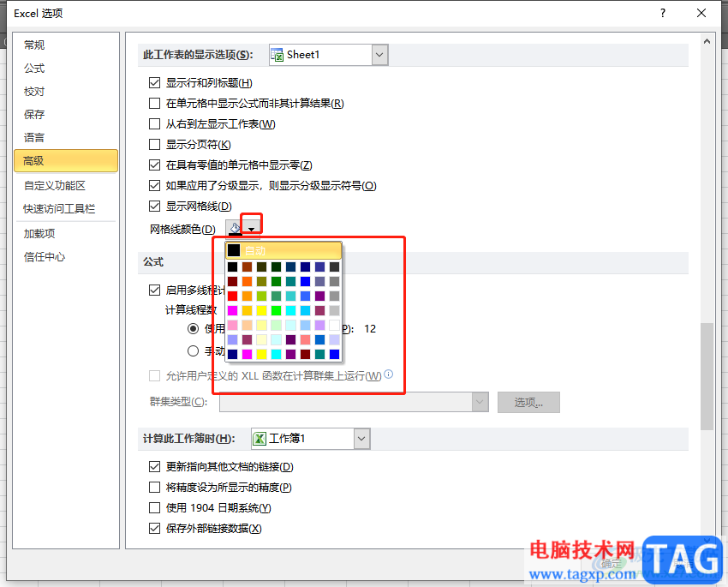728x587 pixels.
Task: Open the 常规 options category
Action: tap(66, 45)
